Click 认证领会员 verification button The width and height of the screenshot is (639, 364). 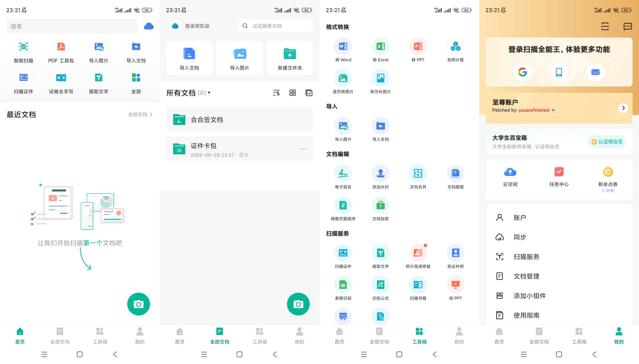coord(607,142)
